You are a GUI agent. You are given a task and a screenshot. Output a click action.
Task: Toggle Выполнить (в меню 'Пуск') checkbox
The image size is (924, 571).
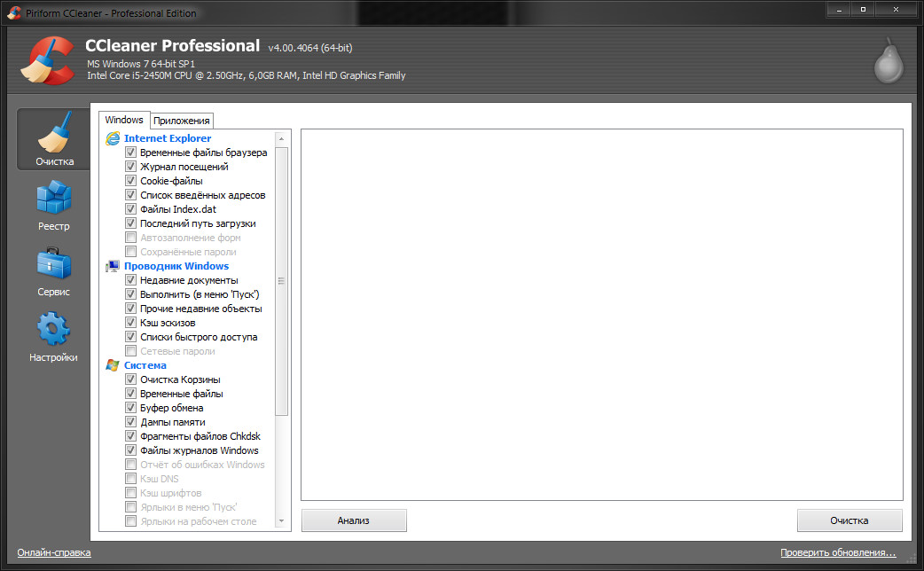131,294
